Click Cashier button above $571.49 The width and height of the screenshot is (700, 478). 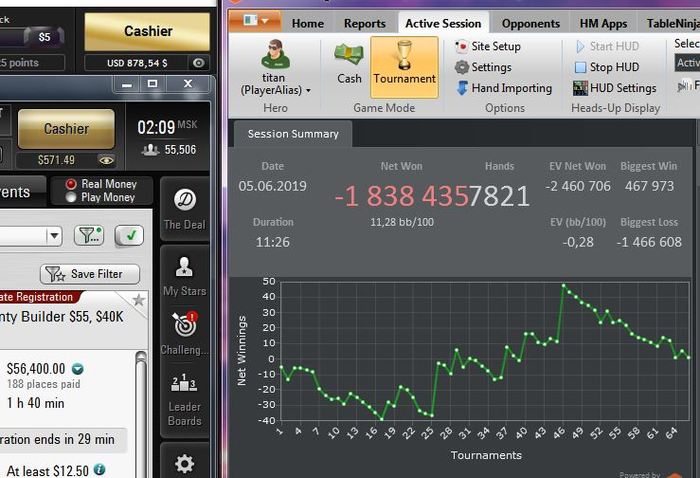[x=66, y=129]
